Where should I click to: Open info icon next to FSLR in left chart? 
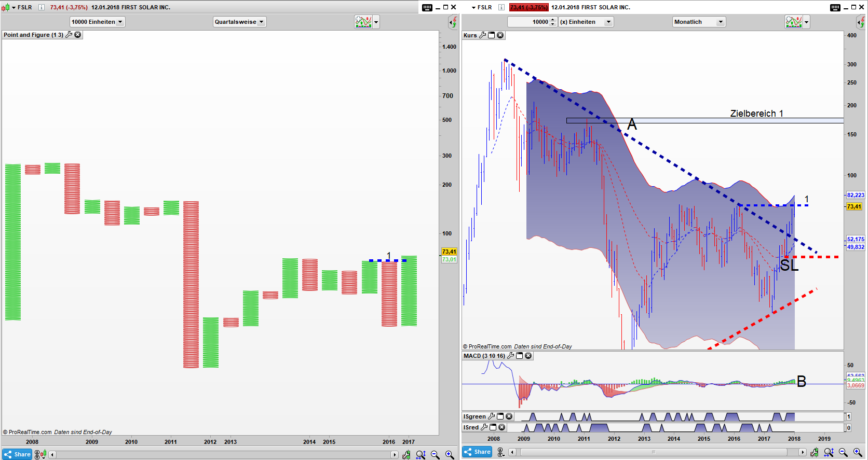coord(42,7)
